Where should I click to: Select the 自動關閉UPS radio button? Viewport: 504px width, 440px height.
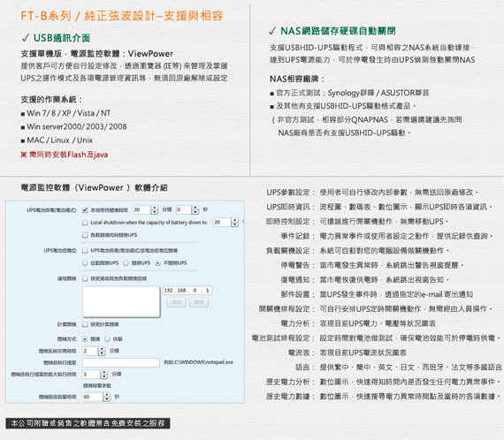[85, 263]
